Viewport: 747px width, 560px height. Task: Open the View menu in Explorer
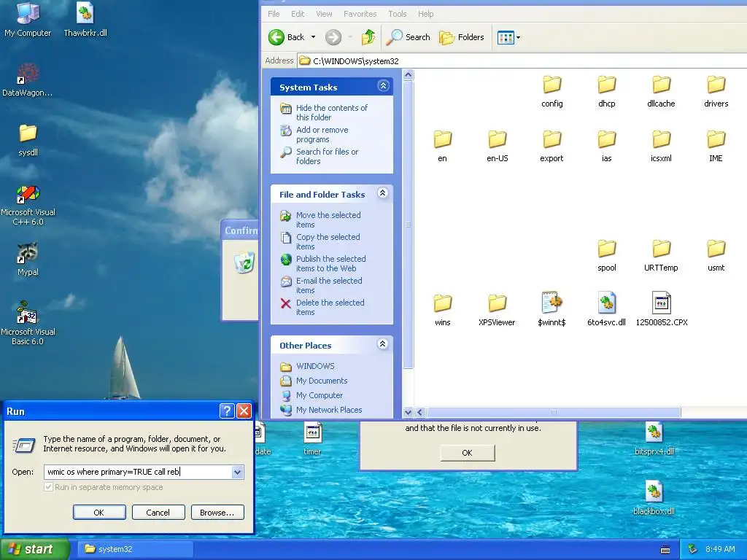(324, 14)
